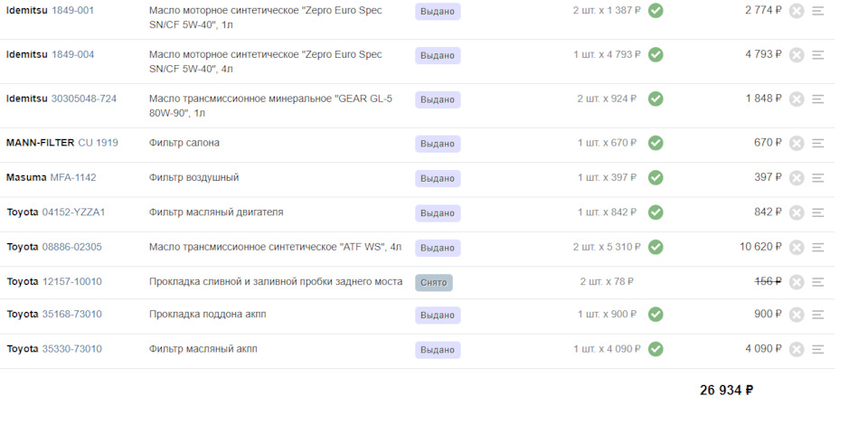Click the remove icon for MANN-FILTER CU 1919
This screenshot has height=434, width=868.
click(x=796, y=144)
